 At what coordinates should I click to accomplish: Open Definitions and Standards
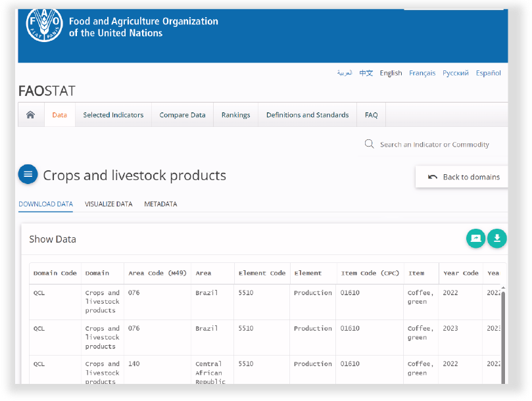pyautogui.click(x=307, y=115)
